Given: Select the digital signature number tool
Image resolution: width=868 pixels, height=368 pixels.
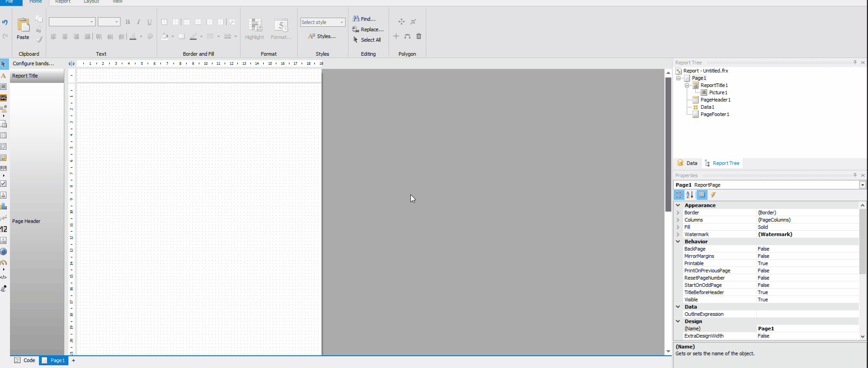Looking at the screenshot, I should [4, 229].
